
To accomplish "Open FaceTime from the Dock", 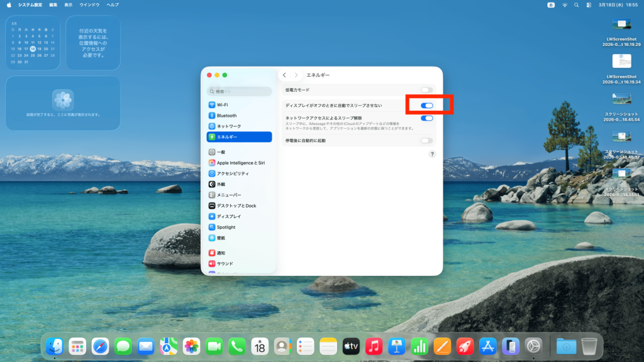I will (x=214, y=346).
